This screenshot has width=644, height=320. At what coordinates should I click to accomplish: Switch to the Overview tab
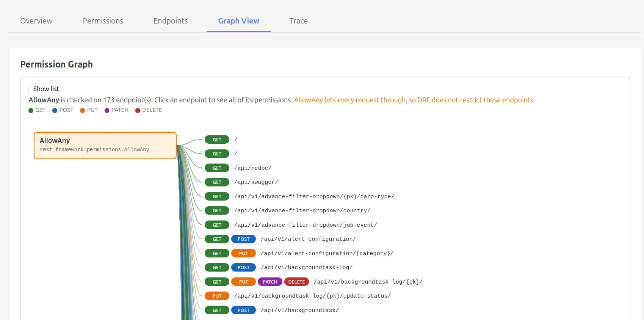coord(36,21)
